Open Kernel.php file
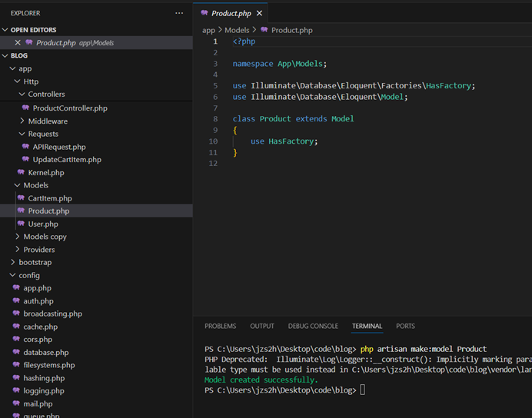 [46, 173]
